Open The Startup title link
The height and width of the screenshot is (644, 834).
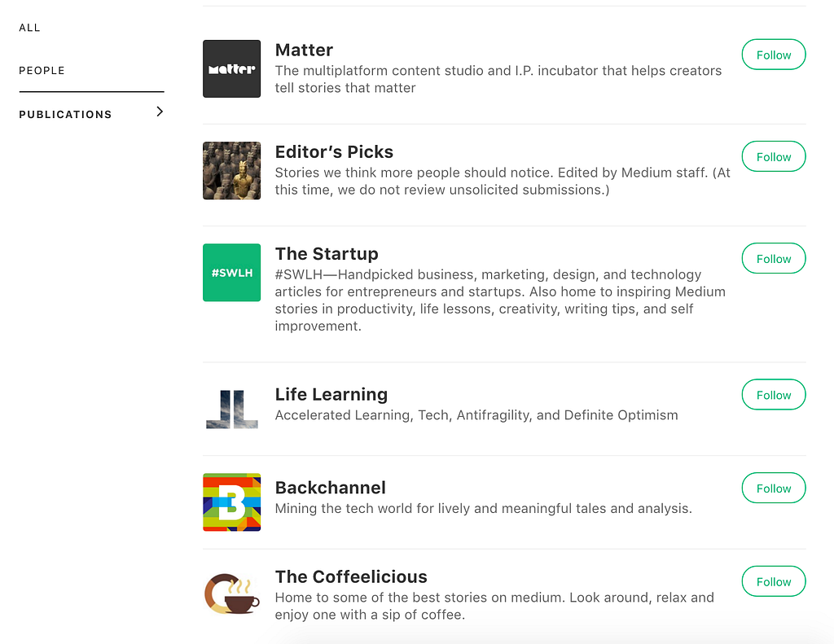(327, 253)
